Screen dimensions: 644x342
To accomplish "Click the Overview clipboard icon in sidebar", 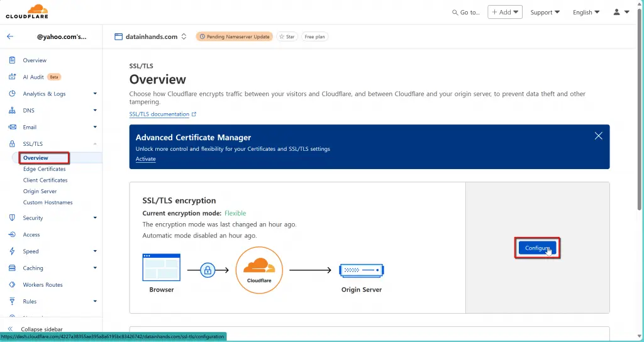I will coord(13,60).
